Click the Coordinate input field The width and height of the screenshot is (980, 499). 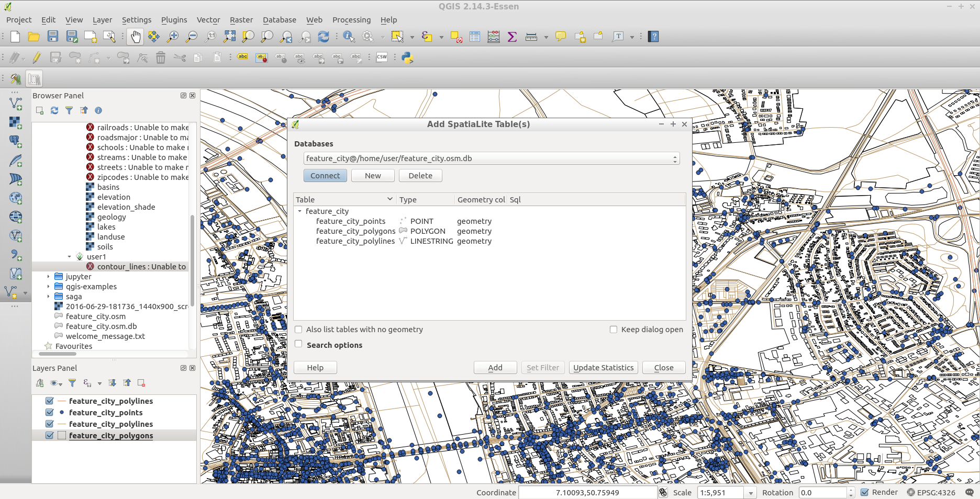[587, 493]
